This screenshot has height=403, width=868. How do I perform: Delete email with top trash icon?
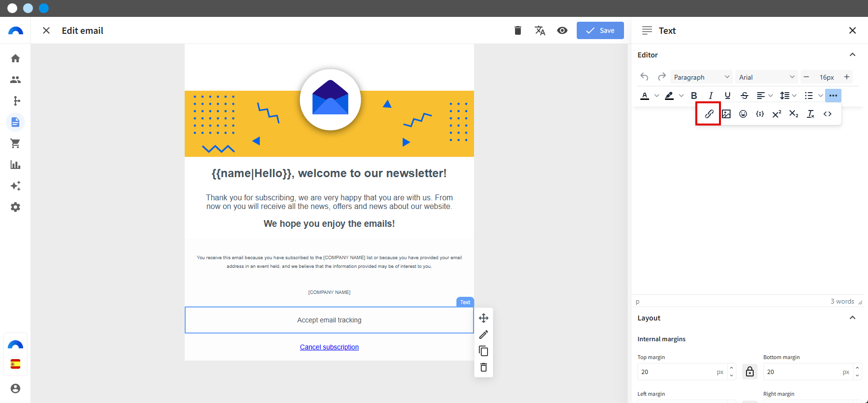(x=518, y=30)
